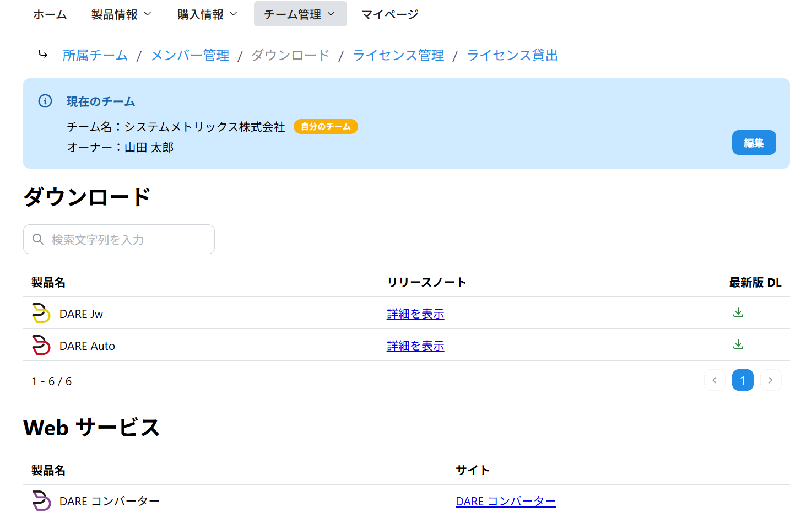The width and height of the screenshot is (812, 523).
Task: Click the サイト column header
Action: [x=473, y=470]
